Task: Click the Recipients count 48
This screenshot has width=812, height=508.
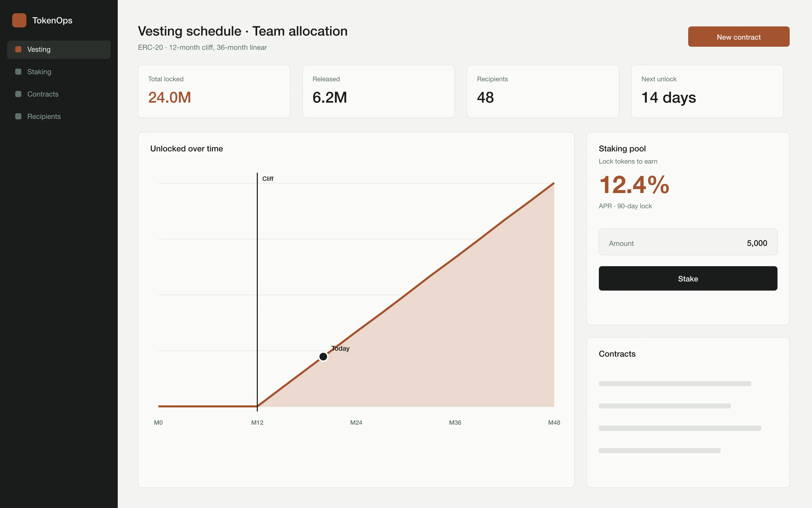Action: [485, 98]
